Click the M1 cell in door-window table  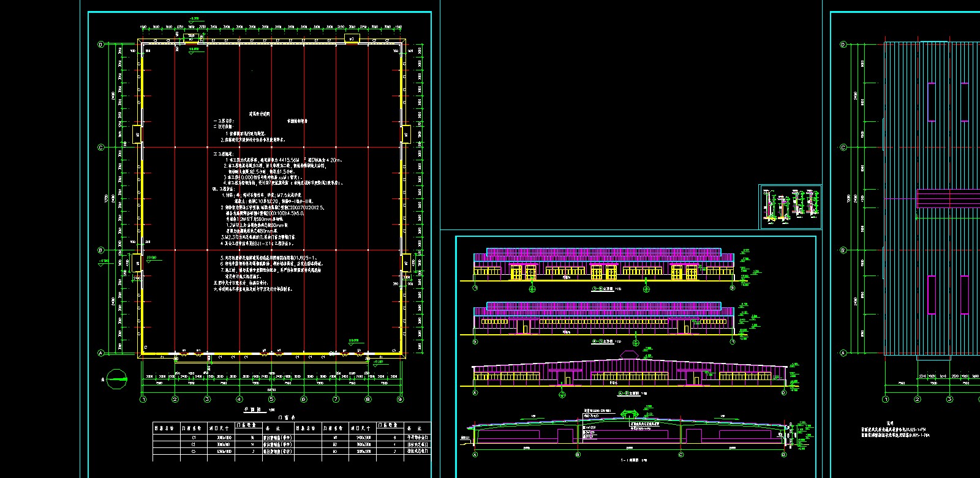coord(335,438)
